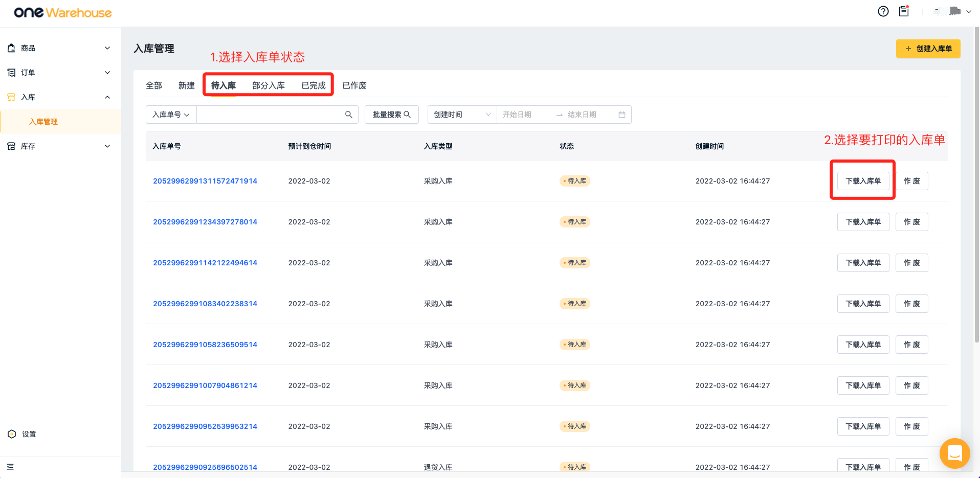
Task: Click the 待入库 status badge in first row
Action: 575,181
